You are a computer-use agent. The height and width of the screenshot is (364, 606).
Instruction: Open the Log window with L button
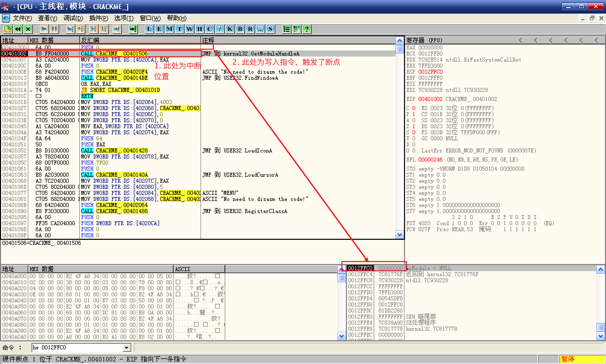(149, 29)
